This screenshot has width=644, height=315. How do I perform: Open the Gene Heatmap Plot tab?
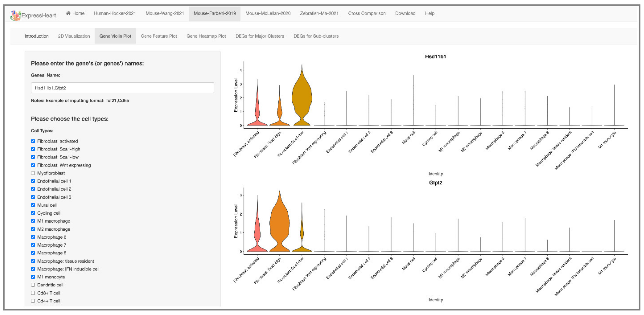tap(206, 36)
